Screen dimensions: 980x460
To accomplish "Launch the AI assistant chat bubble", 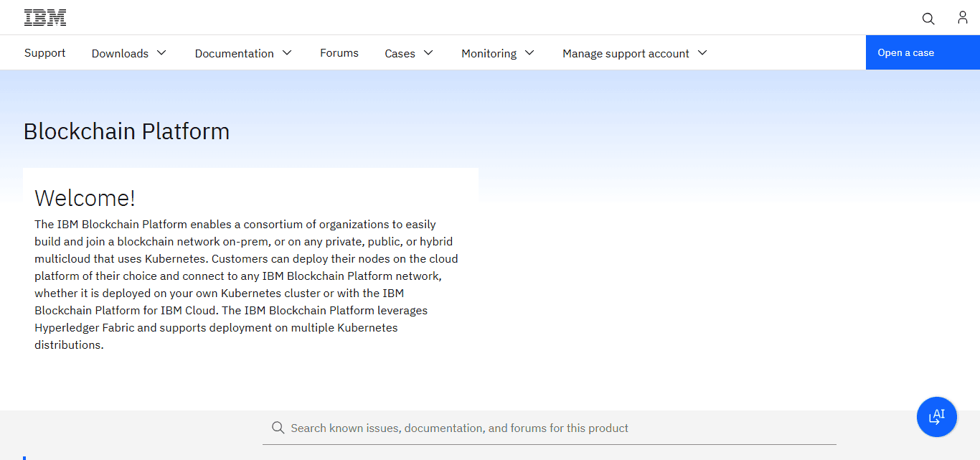I will (x=937, y=417).
